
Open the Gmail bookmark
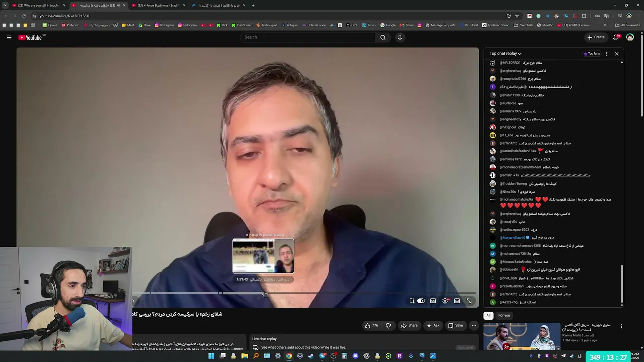(x=407, y=25)
